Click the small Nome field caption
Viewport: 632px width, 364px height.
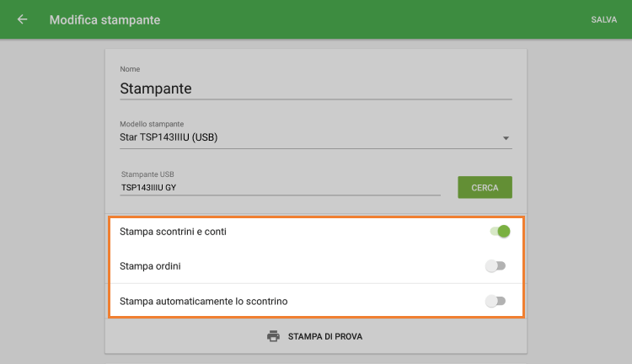click(130, 68)
